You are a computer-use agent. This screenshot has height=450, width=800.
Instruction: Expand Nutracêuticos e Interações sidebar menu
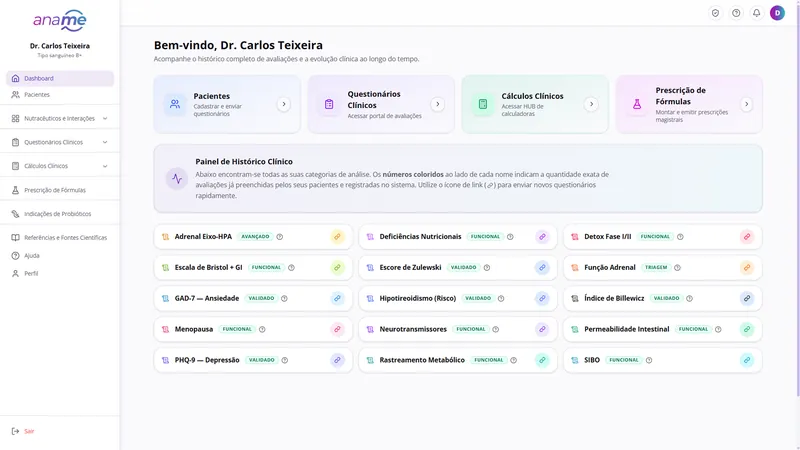pyautogui.click(x=60, y=118)
